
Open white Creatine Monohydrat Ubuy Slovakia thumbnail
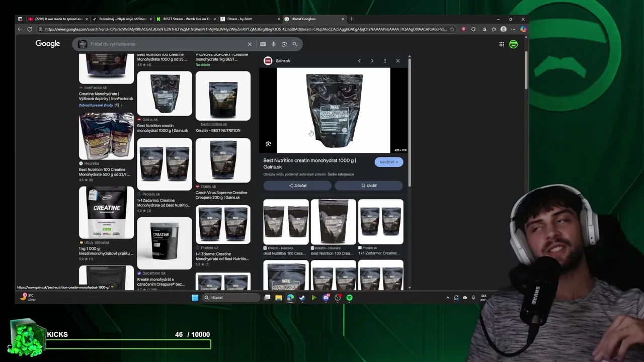tap(107, 213)
